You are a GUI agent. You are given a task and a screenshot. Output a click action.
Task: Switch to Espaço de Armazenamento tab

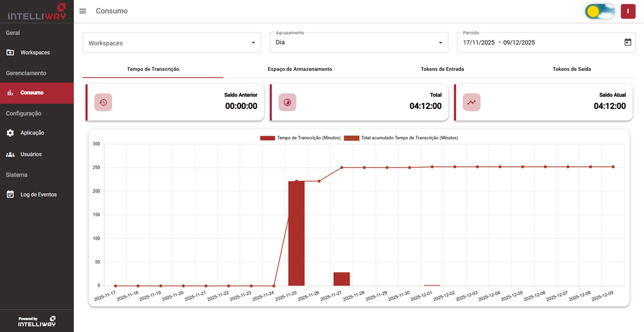click(x=300, y=69)
